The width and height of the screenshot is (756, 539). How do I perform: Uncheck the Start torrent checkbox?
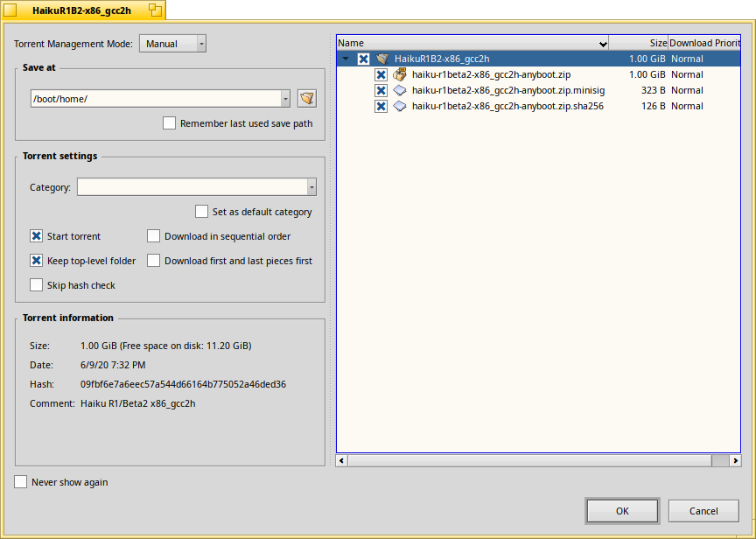click(x=36, y=236)
